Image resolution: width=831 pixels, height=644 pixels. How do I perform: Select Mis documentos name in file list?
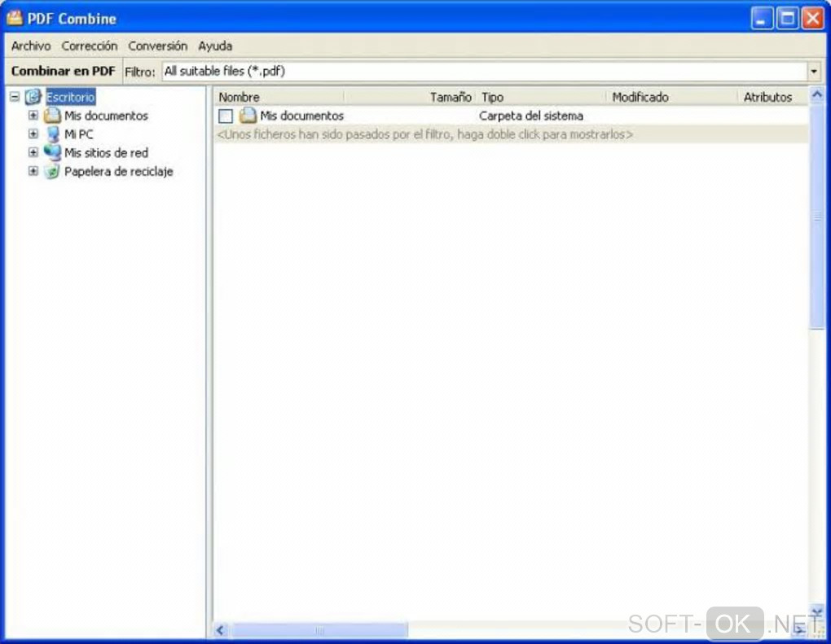(x=301, y=116)
